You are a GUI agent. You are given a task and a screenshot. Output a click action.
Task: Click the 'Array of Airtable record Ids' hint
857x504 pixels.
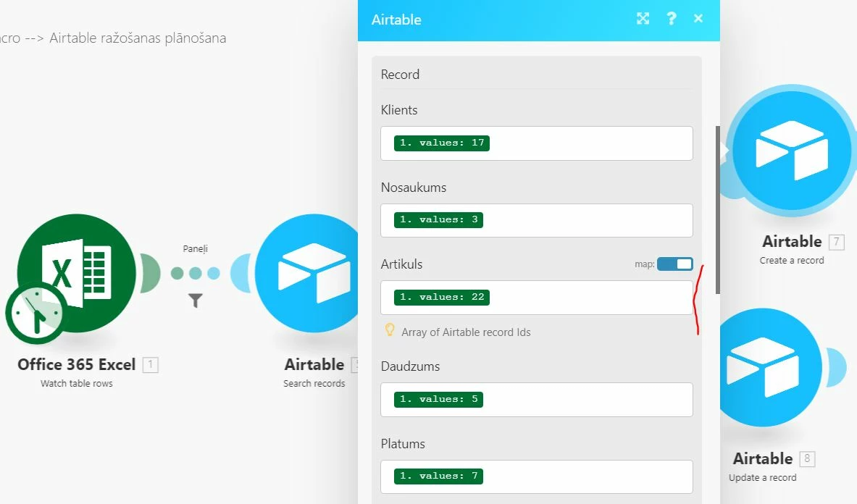tap(466, 332)
